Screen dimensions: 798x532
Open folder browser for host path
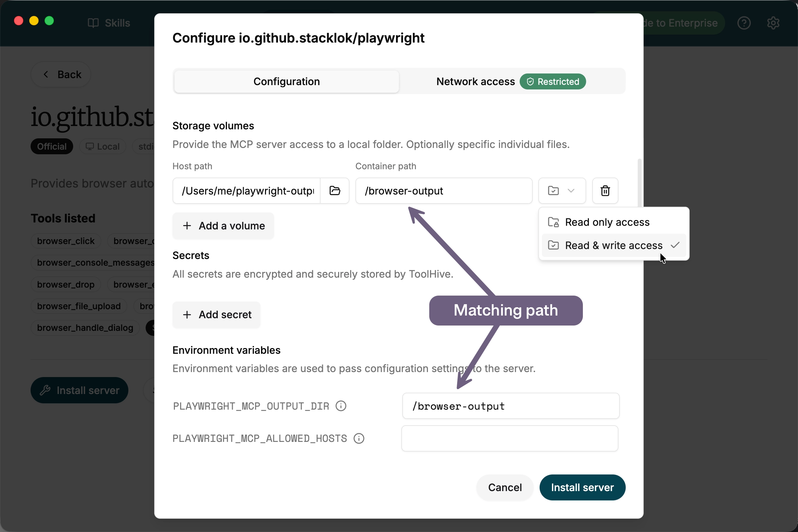[334, 191]
